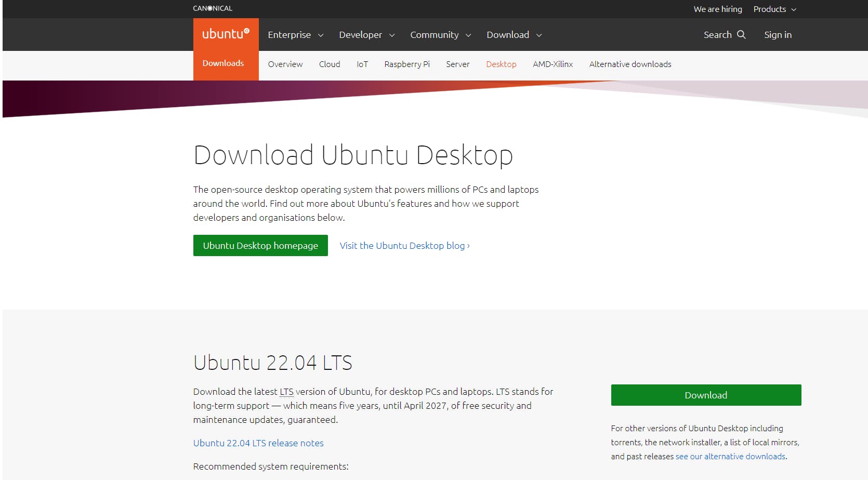The height and width of the screenshot is (480, 868).
Task: Open the Download navigation dropdown
Action: tap(514, 35)
